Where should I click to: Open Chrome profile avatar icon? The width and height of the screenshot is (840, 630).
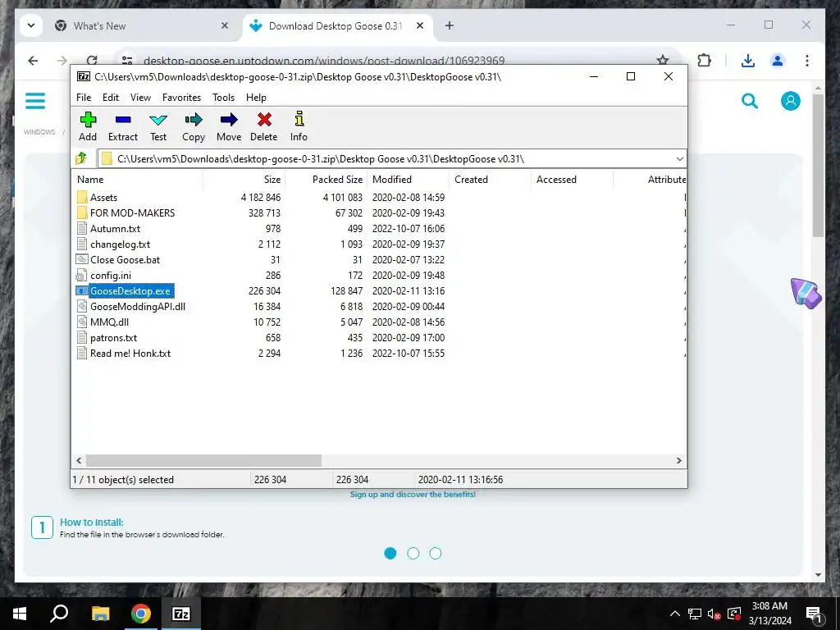778,61
